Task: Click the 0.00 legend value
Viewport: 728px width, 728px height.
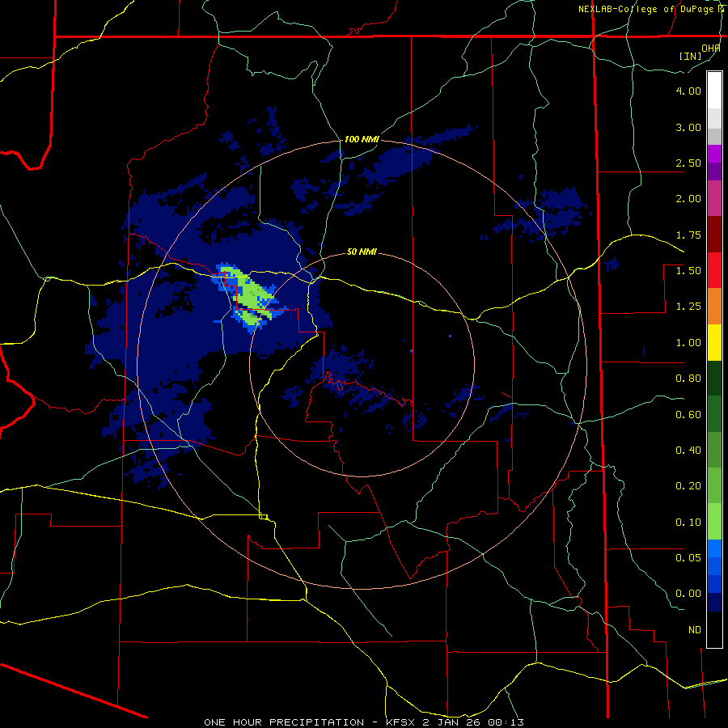Action: (688, 594)
